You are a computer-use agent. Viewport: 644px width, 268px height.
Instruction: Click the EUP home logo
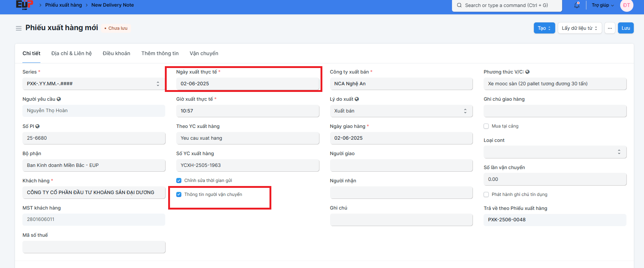(x=24, y=5)
